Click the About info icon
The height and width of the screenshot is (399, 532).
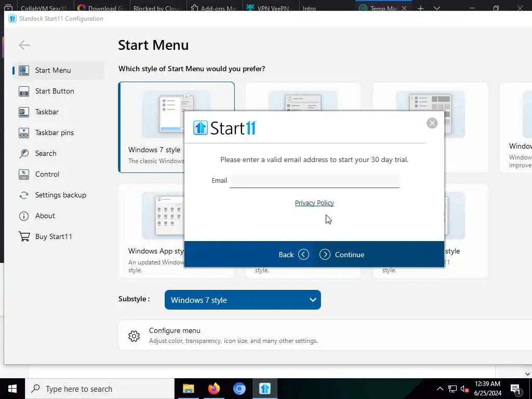24,216
